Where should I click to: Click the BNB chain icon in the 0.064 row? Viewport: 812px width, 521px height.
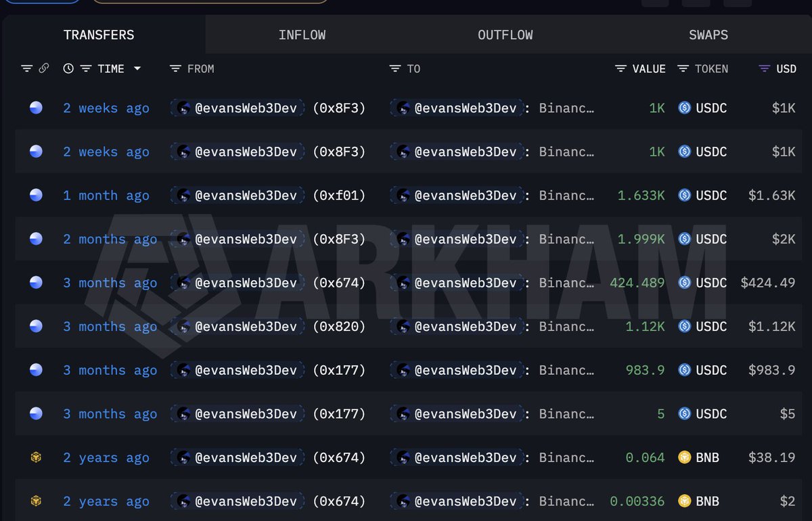coord(36,457)
